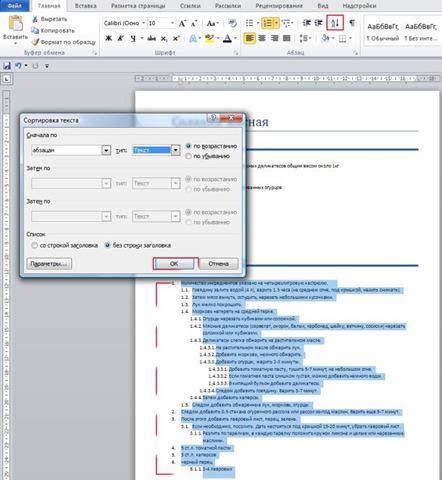Select first 'по убыванию' radio button
Image resolution: width=442 pixels, height=480 pixels.
pos(189,156)
